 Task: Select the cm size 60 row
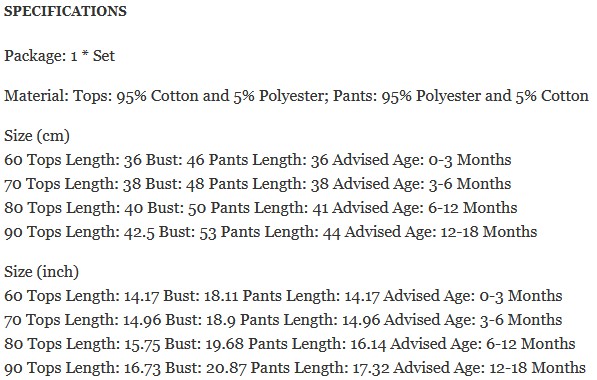click(x=257, y=160)
